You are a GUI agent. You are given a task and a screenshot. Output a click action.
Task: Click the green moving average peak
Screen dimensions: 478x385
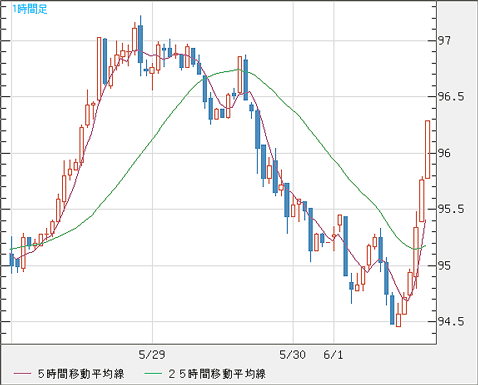(238, 69)
